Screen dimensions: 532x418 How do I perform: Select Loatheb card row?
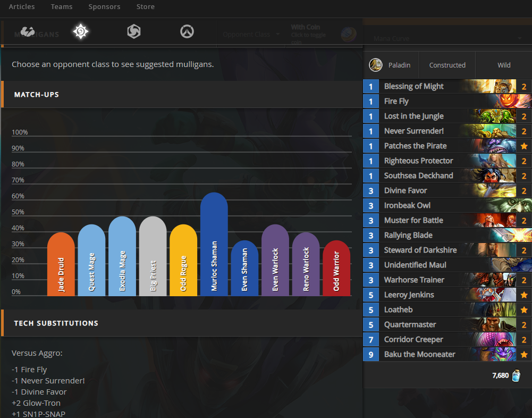447,310
